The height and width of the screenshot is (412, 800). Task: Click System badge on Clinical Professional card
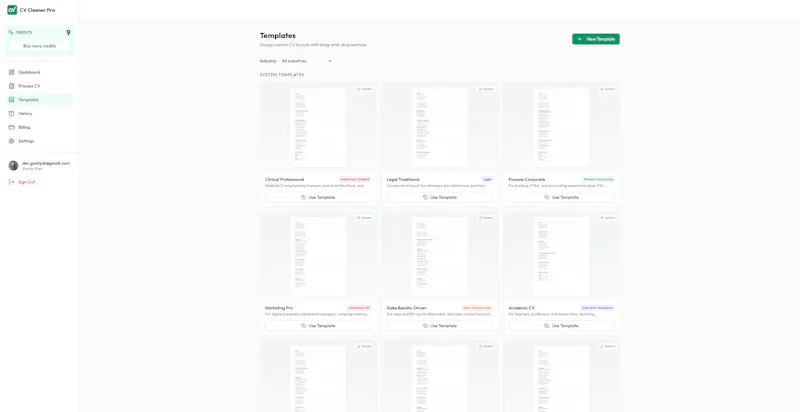click(364, 89)
